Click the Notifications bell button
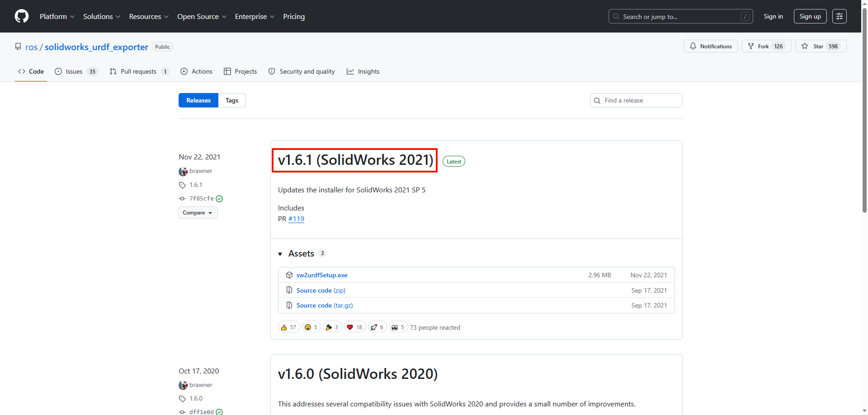868x415 pixels. (710, 46)
